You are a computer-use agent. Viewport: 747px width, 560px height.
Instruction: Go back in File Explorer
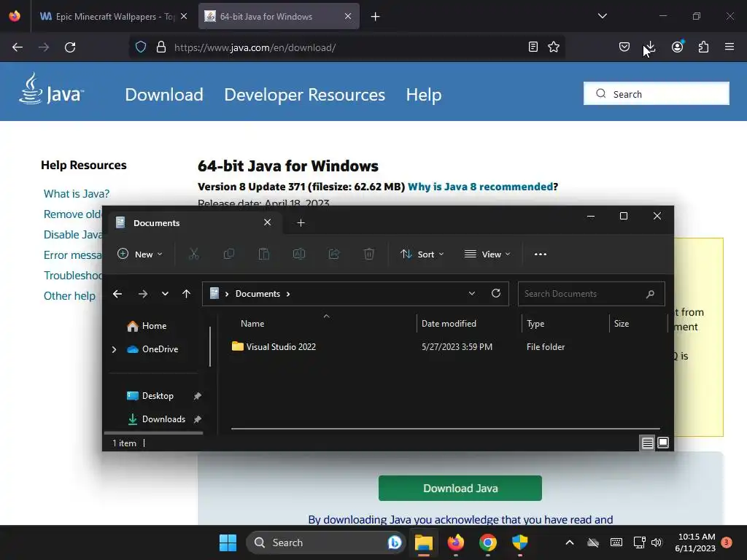tap(117, 294)
